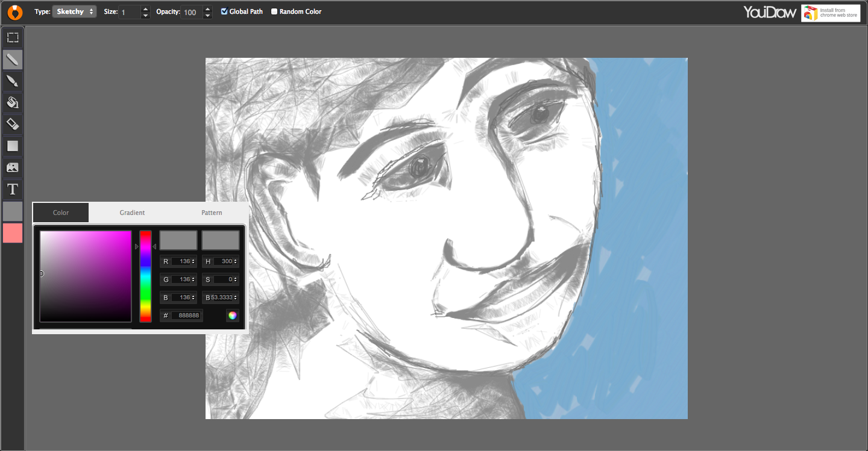
Task: Decrease Opacity using the stepper arrow
Action: (207, 14)
